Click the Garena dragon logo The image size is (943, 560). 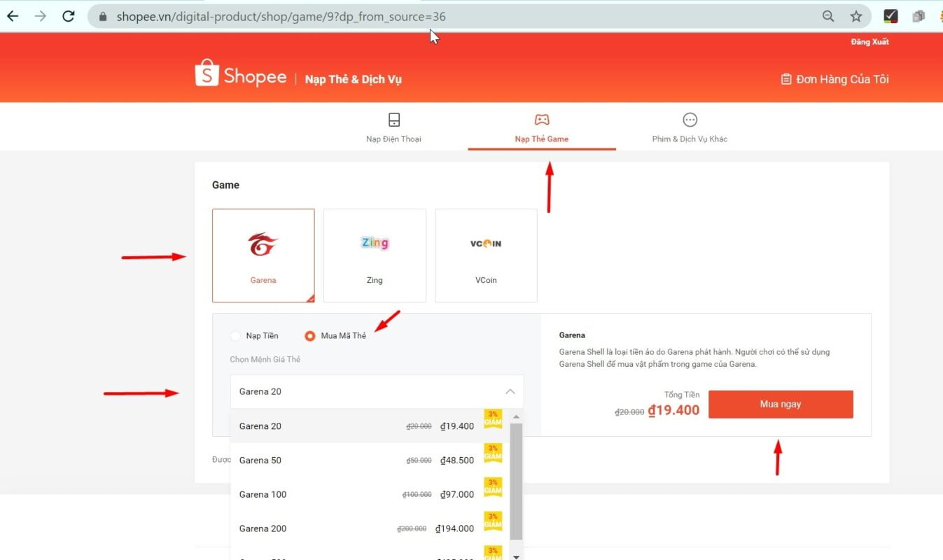[263, 244]
